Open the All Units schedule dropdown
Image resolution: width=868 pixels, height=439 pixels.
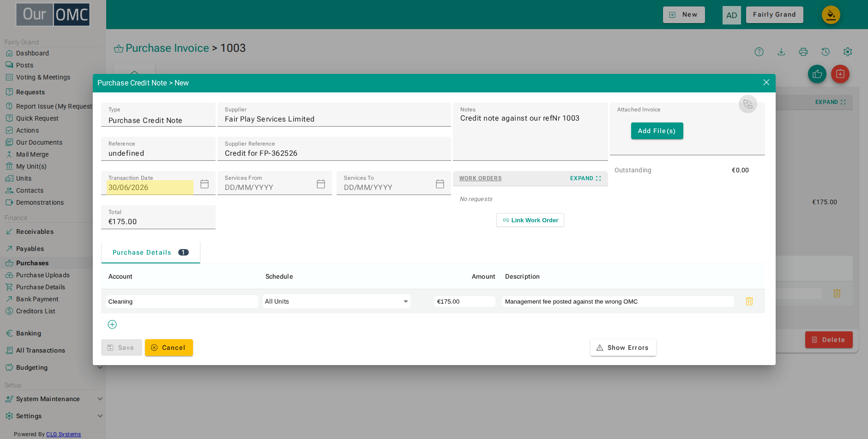[x=337, y=301]
